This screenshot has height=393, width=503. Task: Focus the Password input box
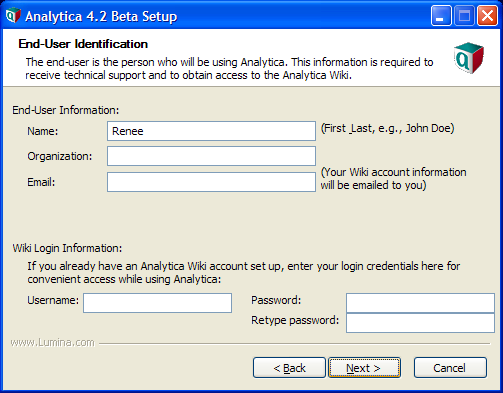pos(420,303)
